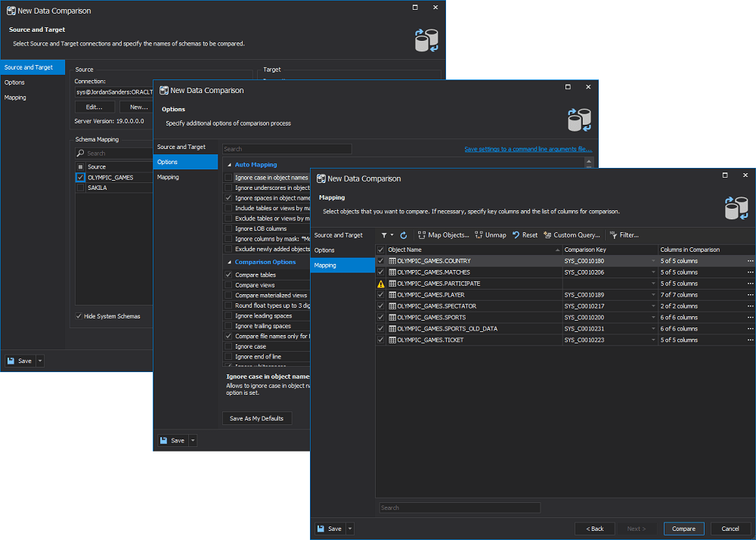
Task: Click inside the Mapping search field
Action: coord(459,507)
